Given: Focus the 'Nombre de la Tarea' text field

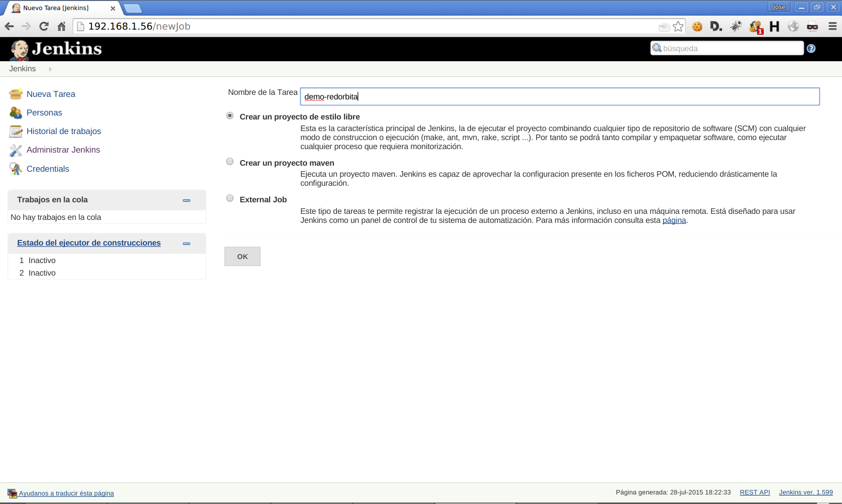Looking at the screenshot, I should point(559,96).
